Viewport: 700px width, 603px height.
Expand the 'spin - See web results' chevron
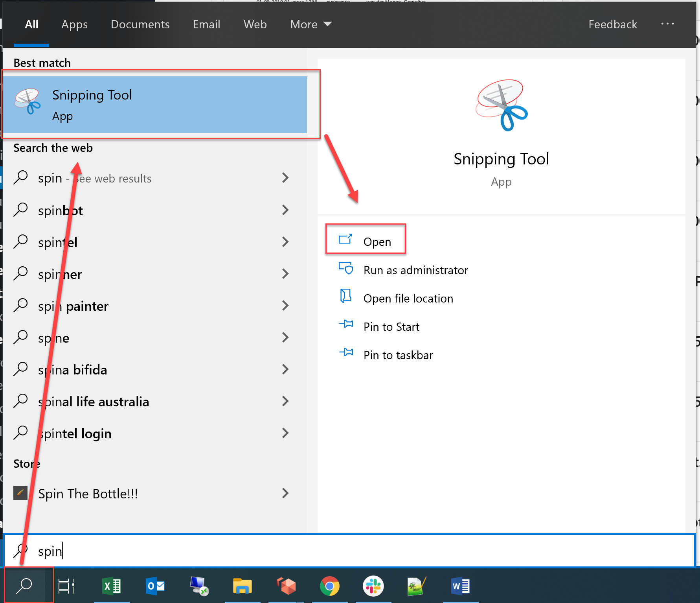pos(286,178)
